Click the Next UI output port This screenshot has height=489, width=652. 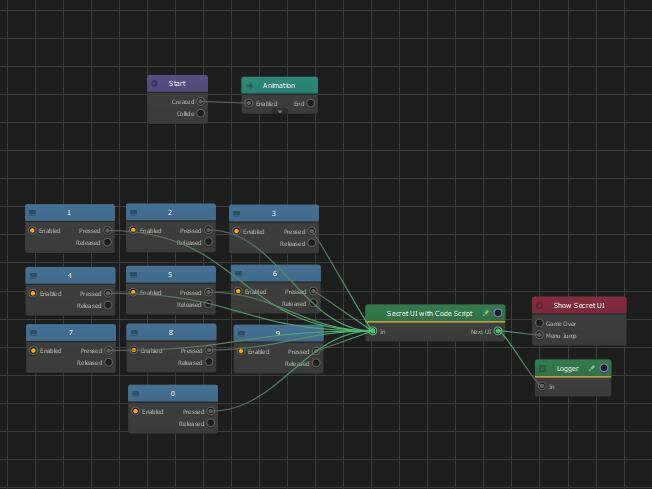(x=498, y=331)
